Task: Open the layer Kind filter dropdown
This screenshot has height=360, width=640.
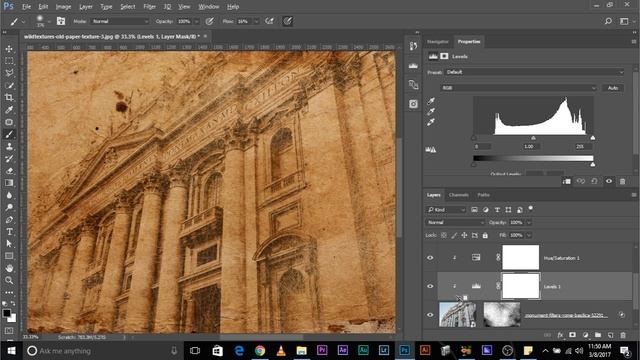Action: pyautogui.click(x=446, y=210)
